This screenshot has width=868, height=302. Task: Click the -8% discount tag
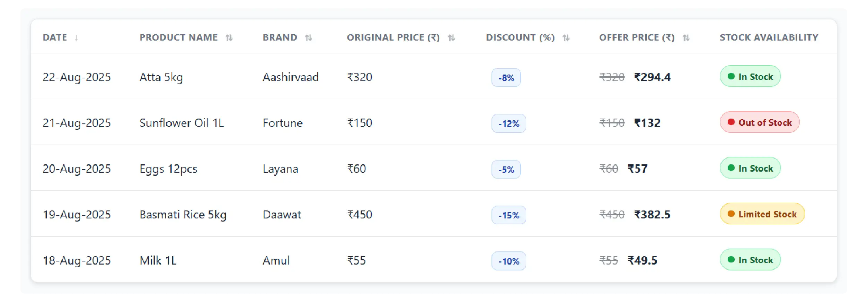[x=506, y=78]
